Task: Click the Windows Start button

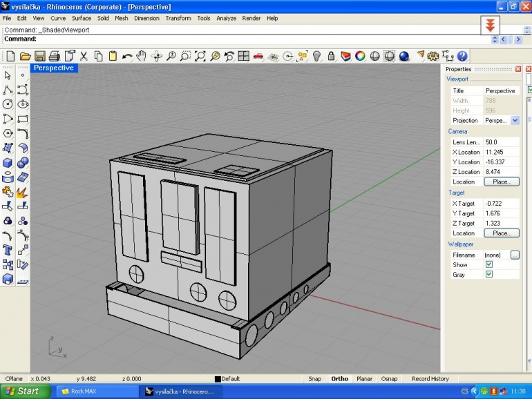Action: (x=26, y=391)
